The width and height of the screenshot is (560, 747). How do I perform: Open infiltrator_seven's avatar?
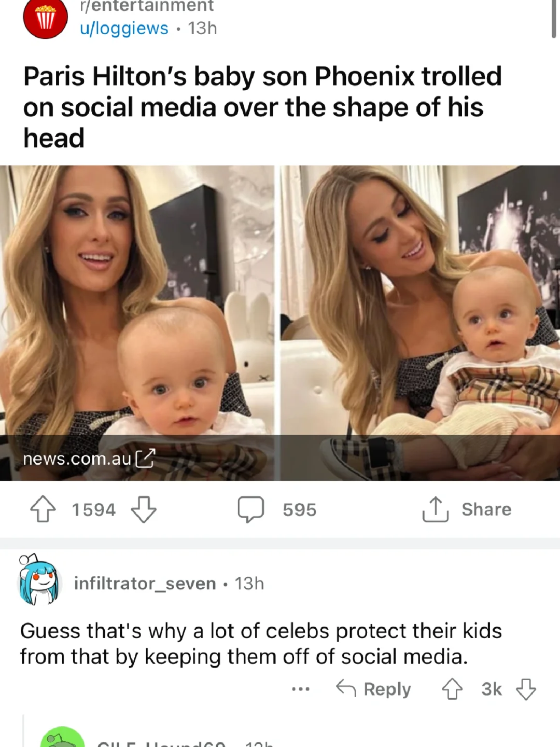point(40,580)
